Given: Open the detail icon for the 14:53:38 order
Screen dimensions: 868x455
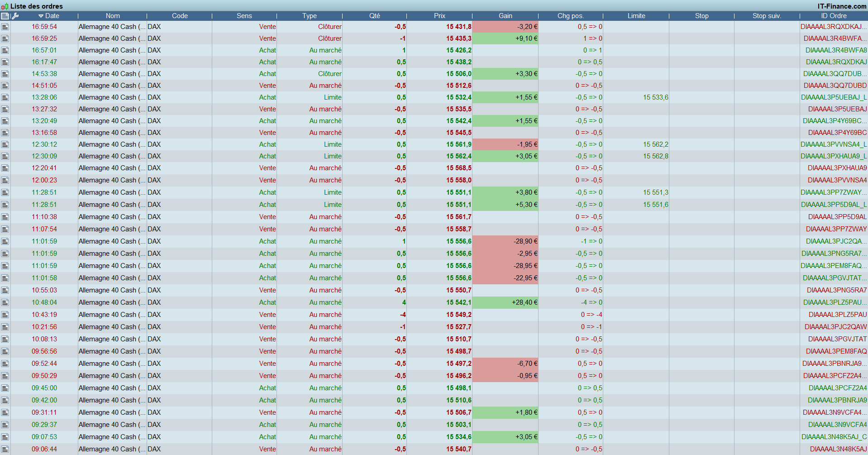Looking at the screenshot, I should click(x=5, y=74).
